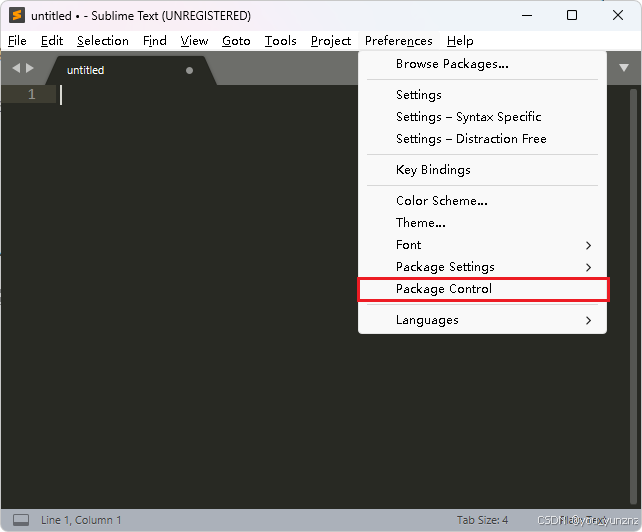
Task: Select Theme… option
Action: 482,223
